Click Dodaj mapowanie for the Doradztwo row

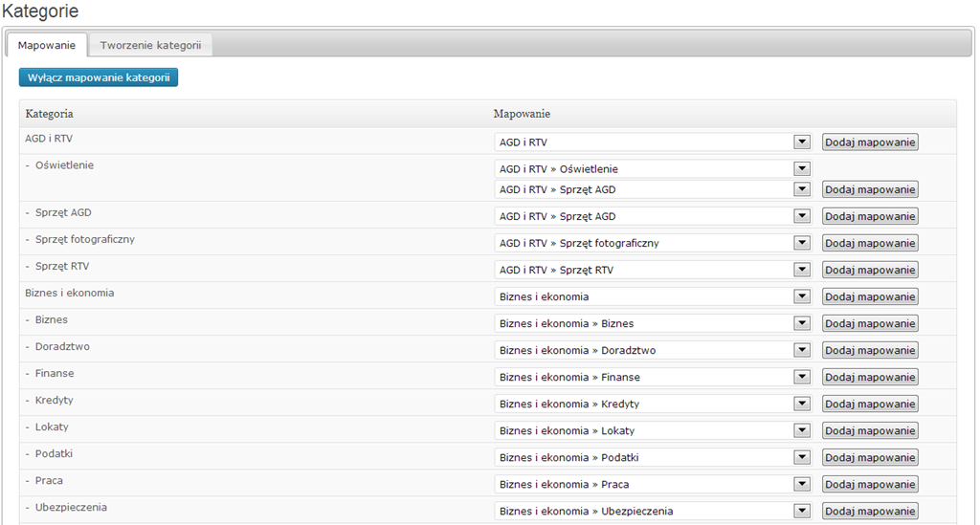[x=870, y=350]
